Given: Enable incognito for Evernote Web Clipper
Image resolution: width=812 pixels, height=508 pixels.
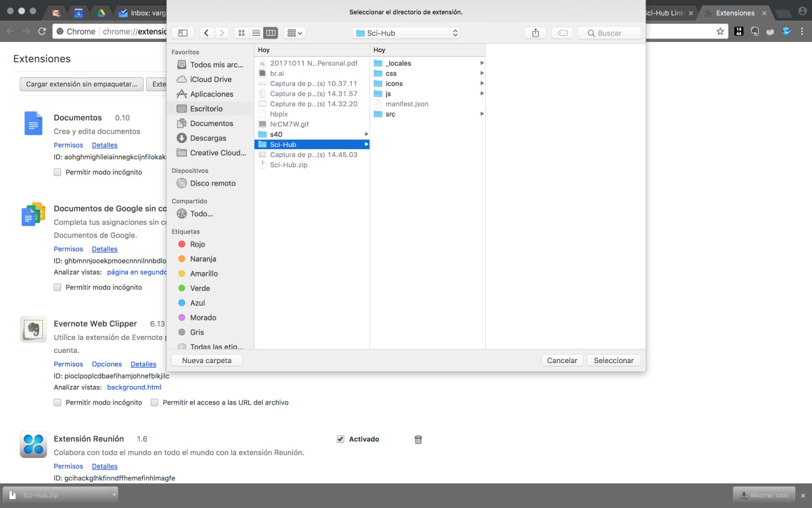Looking at the screenshot, I should 58,402.
